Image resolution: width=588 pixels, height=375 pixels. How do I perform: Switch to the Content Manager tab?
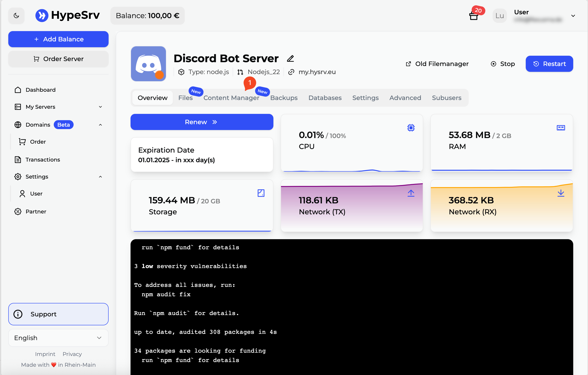231,98
